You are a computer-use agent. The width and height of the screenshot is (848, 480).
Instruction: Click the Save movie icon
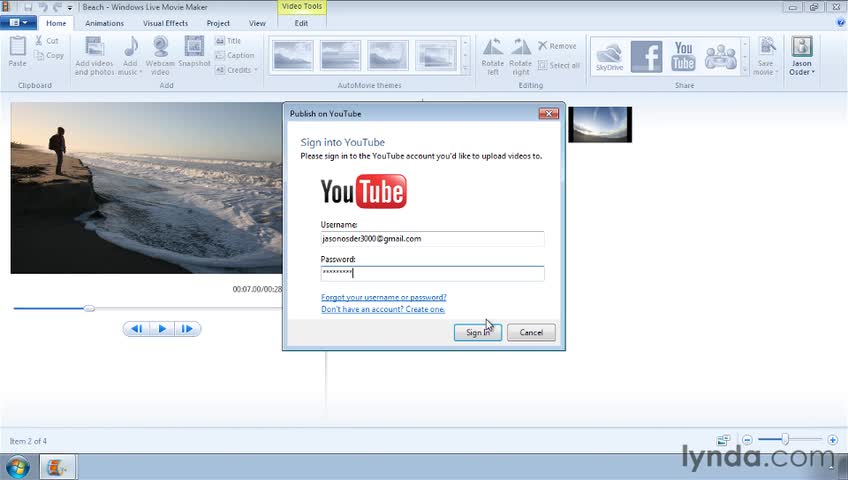[x=766, y=46]
